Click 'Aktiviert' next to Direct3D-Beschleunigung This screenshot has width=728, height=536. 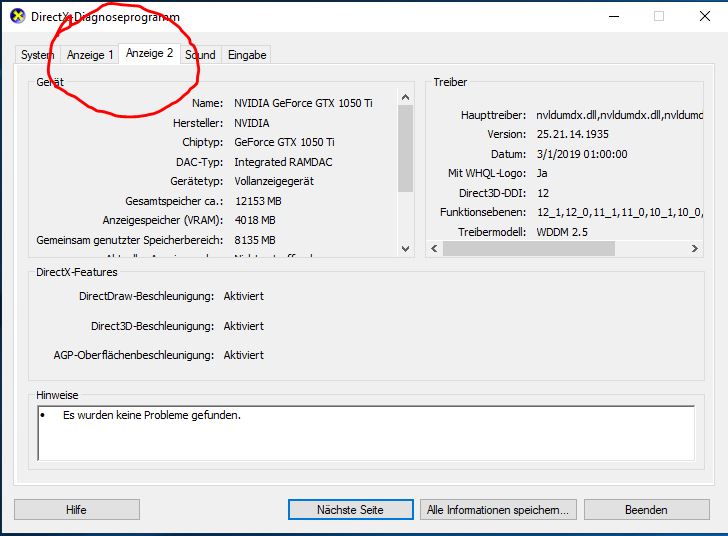[244, 326]
